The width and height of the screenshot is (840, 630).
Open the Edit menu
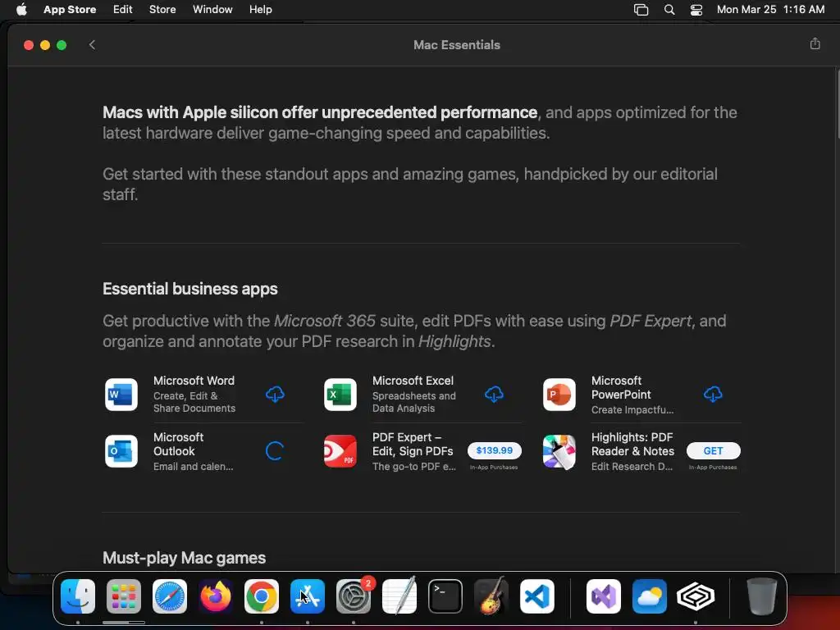point(123,10)
